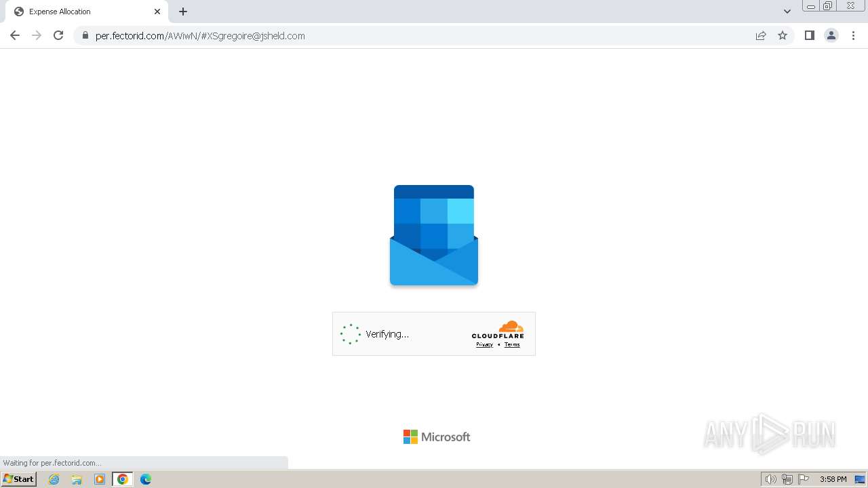Minimize the Chrome window
The image size is (868, 488).
[811, 6]
